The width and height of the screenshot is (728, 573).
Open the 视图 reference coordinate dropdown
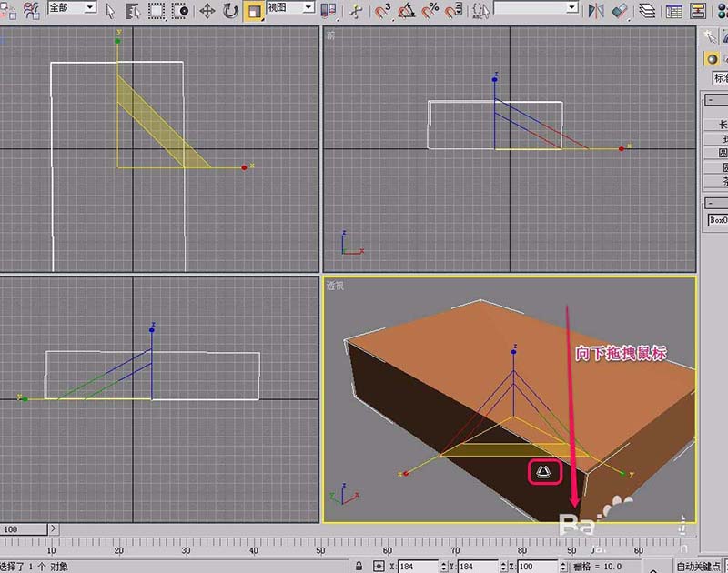(x=290, y=7)
